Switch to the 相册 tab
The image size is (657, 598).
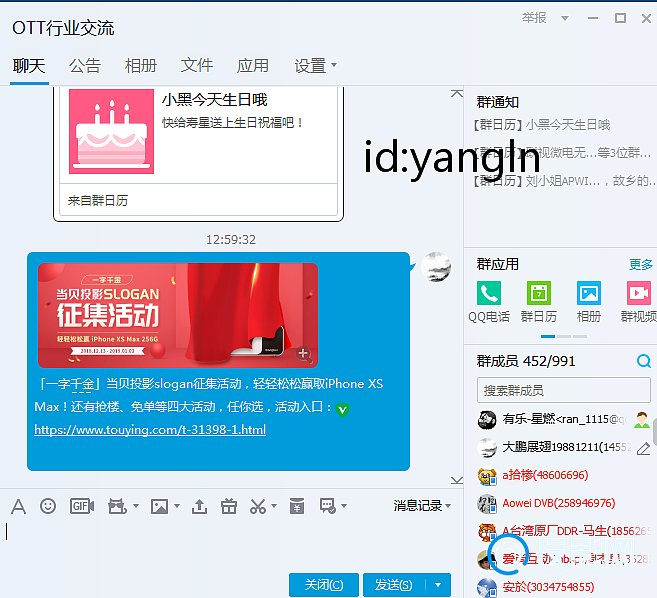click(141, 66)
